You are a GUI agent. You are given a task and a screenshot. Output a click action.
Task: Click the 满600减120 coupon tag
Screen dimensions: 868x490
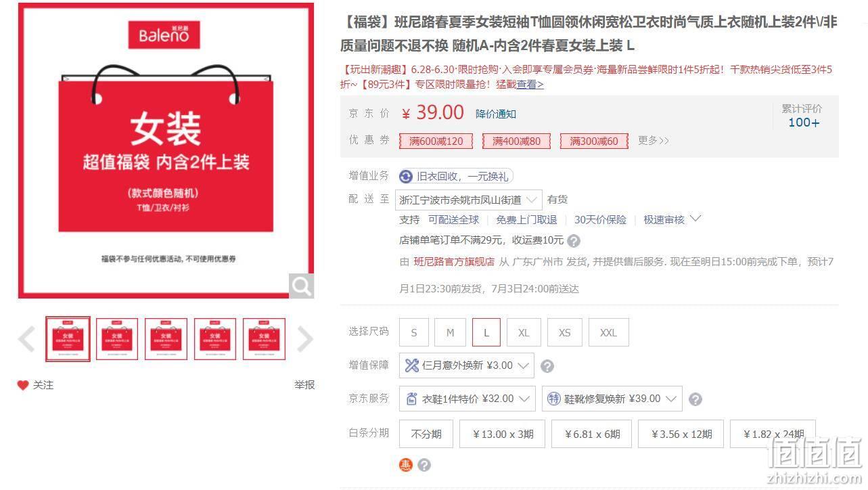436,141
